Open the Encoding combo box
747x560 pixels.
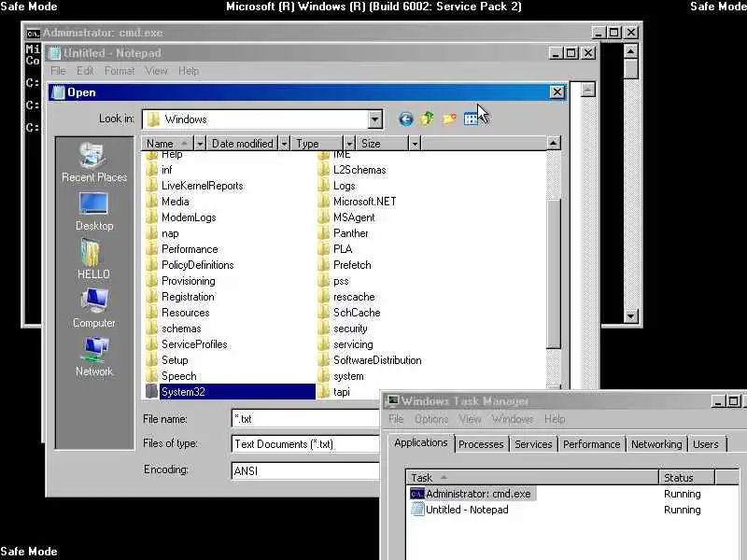point(305,470)
